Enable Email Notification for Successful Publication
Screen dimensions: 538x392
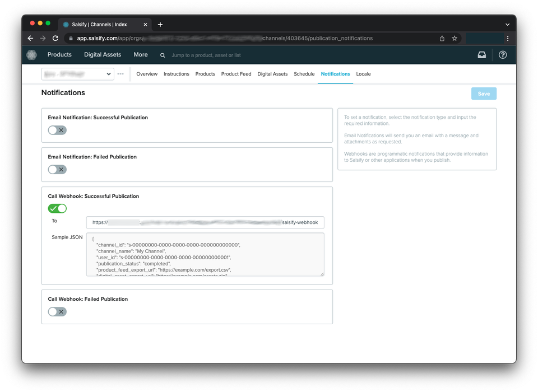57,130
